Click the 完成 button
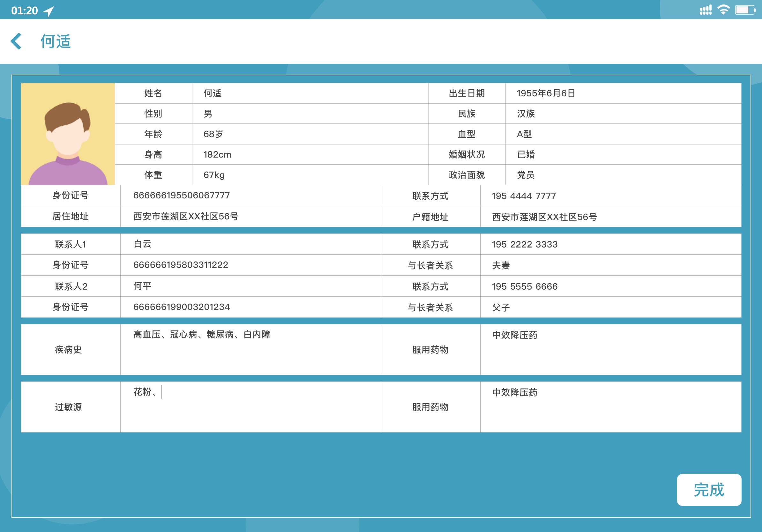The width and height of the screenshot is (762, 532). click(x=709, y=490)
